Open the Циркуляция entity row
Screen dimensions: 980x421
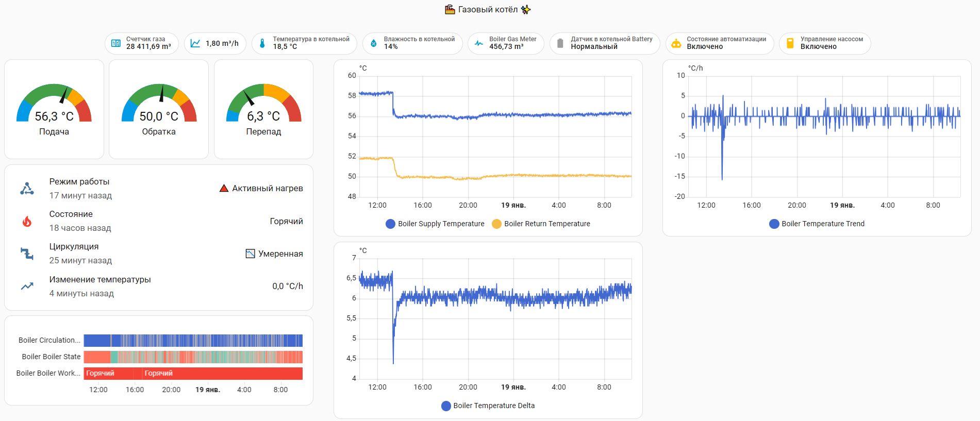159,254
